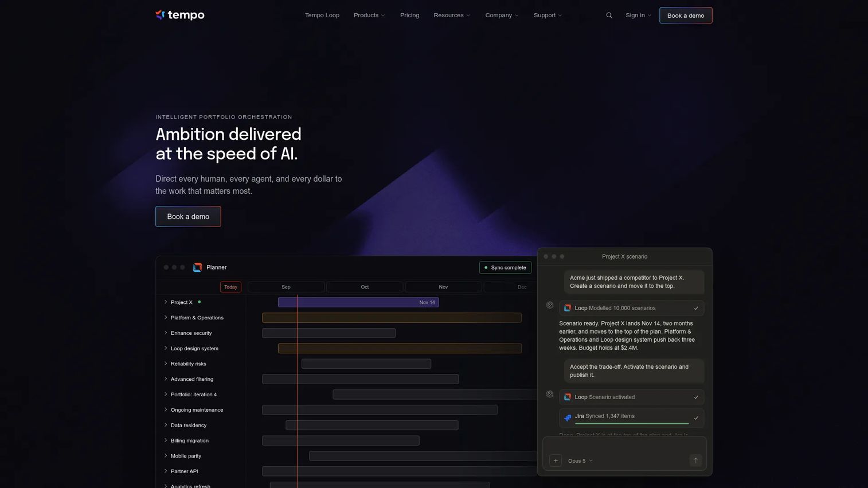Click the Jira sync green progress bar
The height and width of the screenshot is (488, 868).
[x=632, y=423]
